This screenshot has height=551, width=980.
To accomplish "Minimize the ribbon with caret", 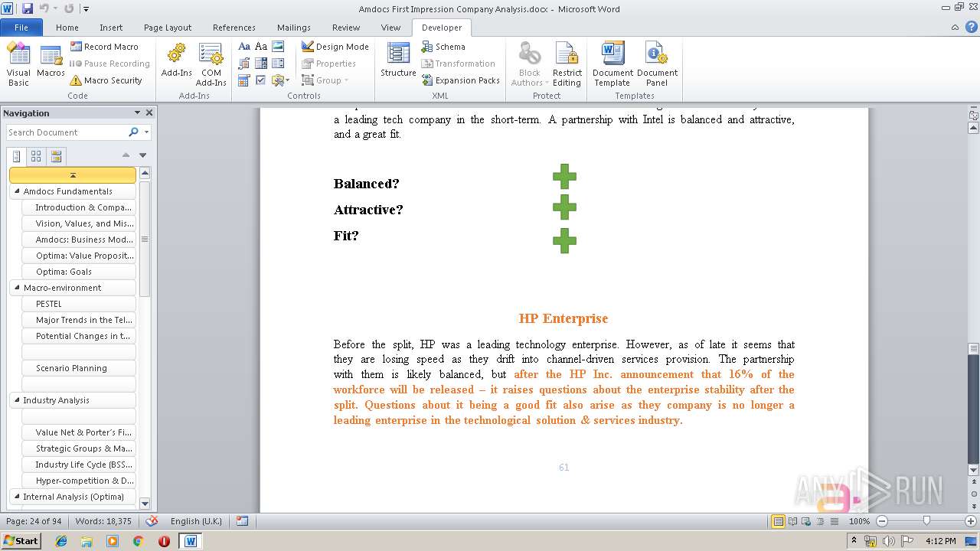I will point(955,28).
